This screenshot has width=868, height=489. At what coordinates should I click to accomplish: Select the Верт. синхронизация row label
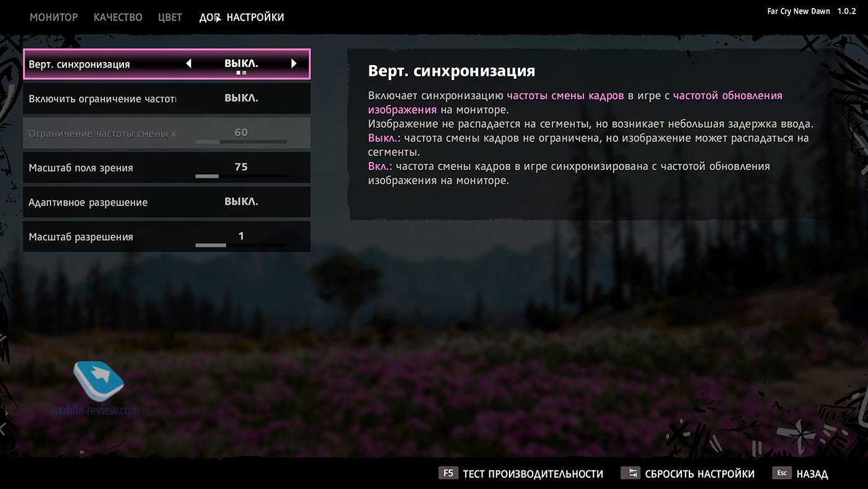(x=79, y=64)
